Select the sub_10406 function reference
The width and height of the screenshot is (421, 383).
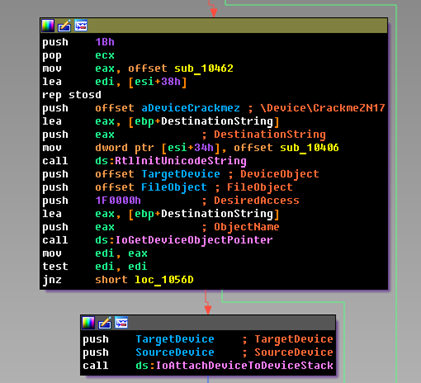(x=309, y=148)
